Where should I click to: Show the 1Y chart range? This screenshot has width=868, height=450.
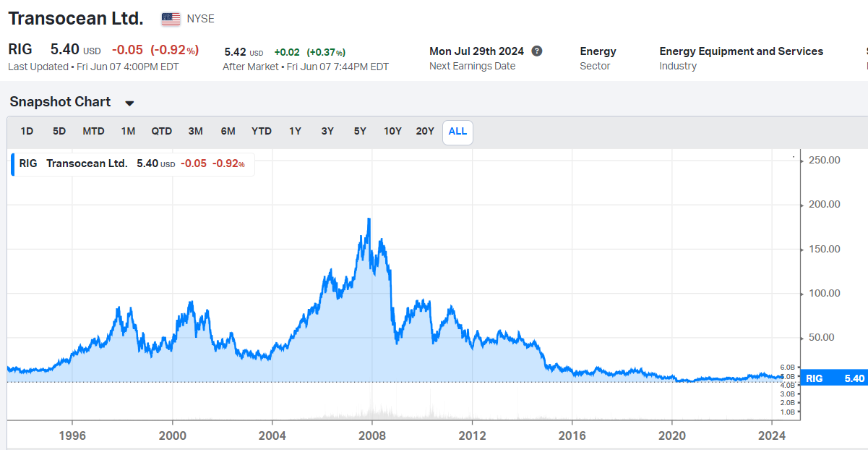point(295,131)
